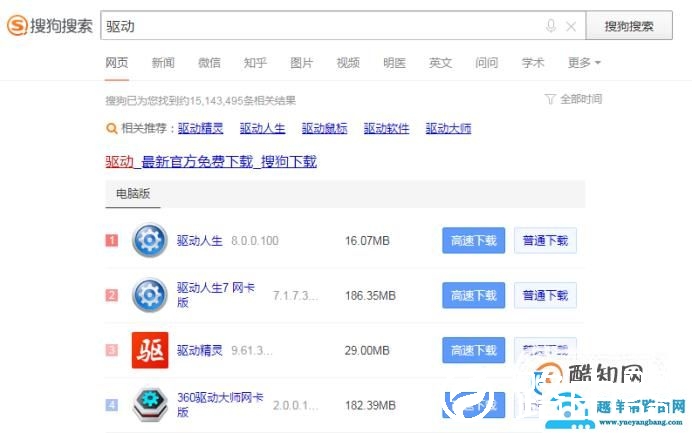Go to the 视频 tab
692x433 pixels.
pos(348,63)
